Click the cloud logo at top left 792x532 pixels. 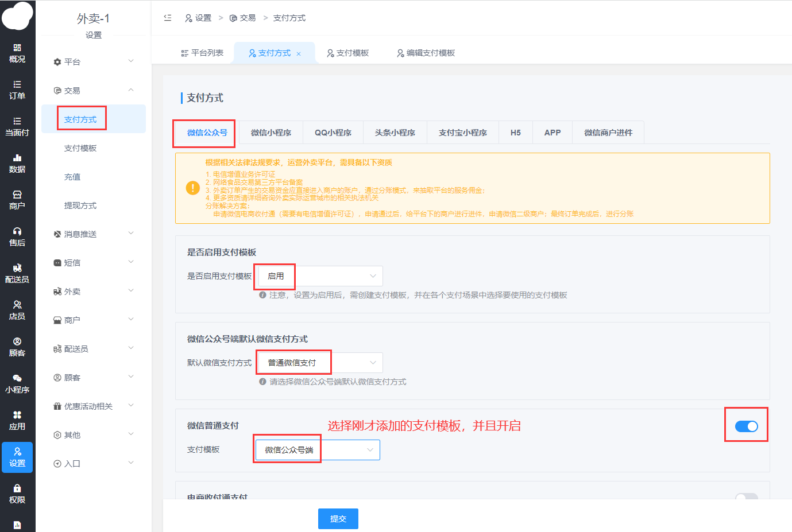[17, 16]
